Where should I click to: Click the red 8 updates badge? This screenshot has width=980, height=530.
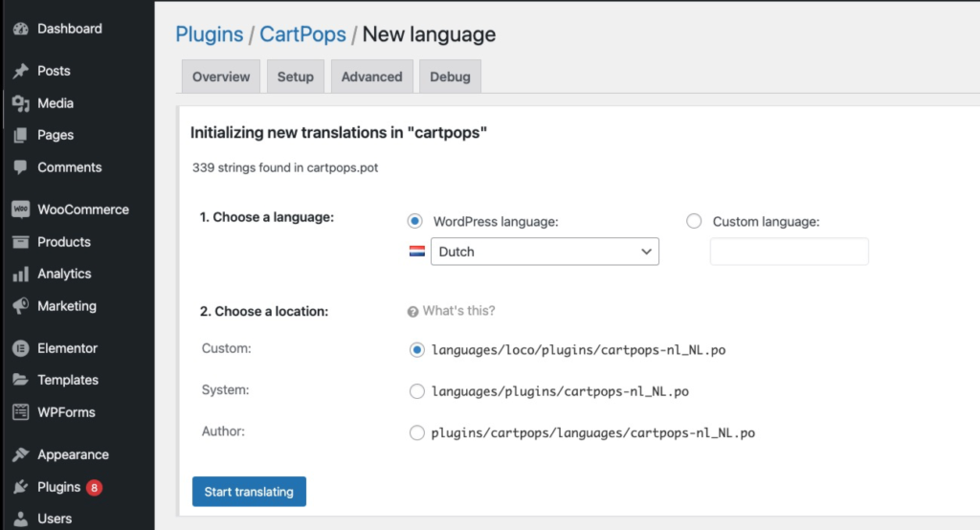[x=94, y=488]
